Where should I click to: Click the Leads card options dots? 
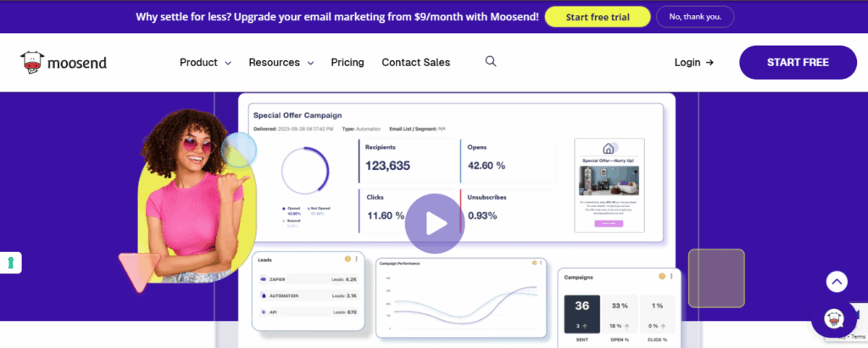357,259
